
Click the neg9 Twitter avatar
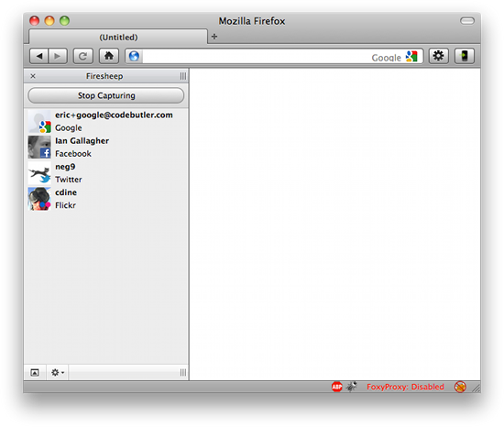(x=39, y=173)
